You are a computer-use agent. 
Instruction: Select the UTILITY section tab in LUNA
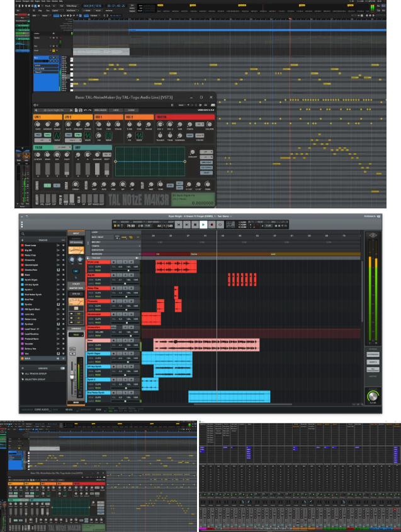click(x=76, y=284)
